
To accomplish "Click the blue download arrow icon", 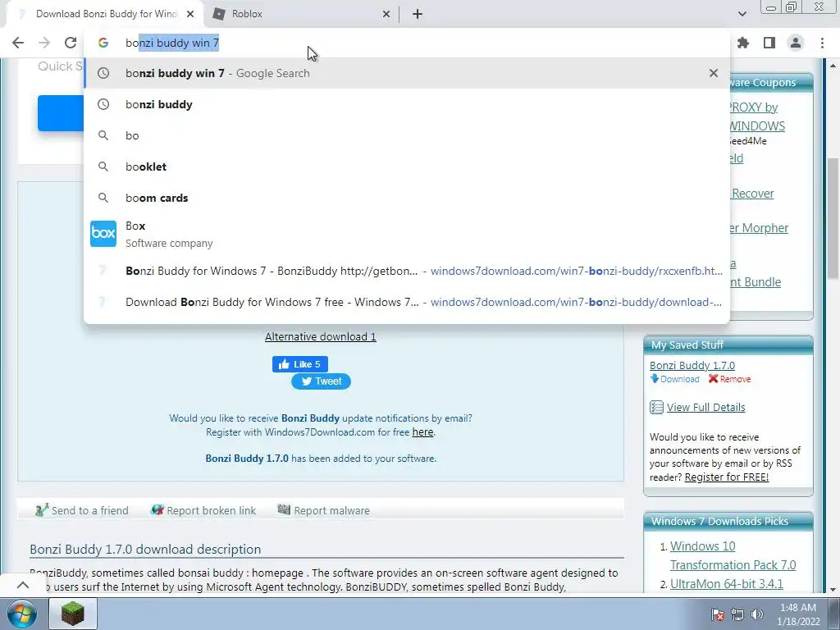I will coord(654,379).
